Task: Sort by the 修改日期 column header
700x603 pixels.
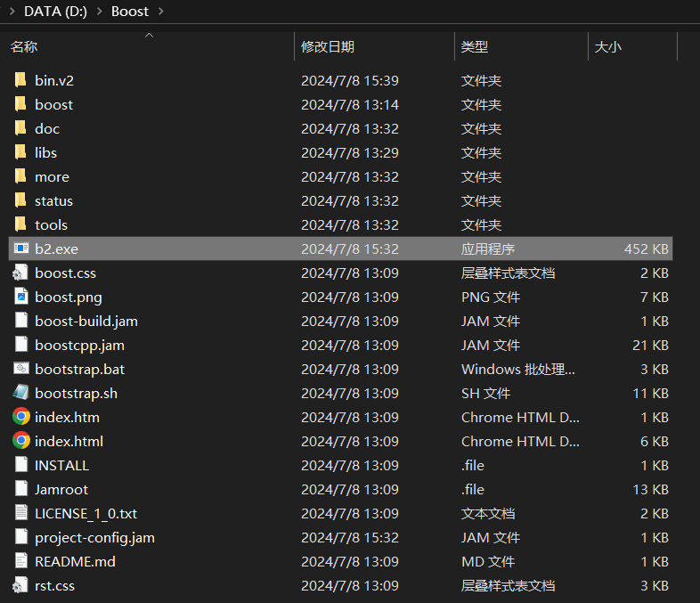Action: (x=328, y=46)
